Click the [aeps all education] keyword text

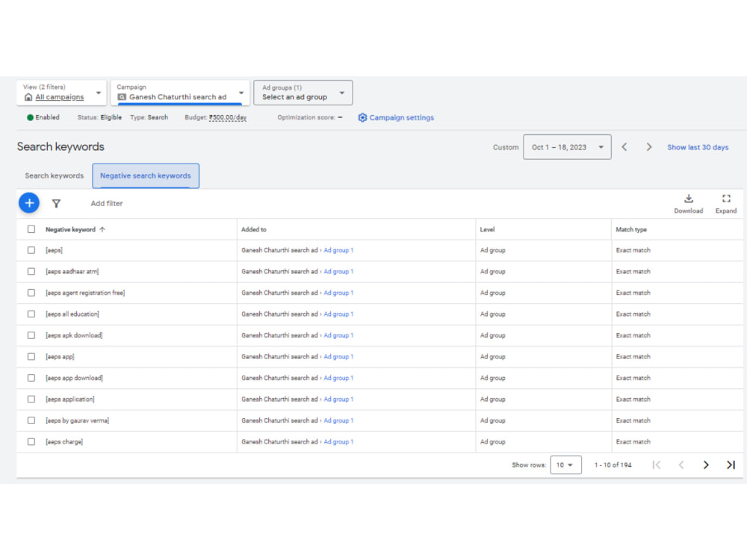72,314
